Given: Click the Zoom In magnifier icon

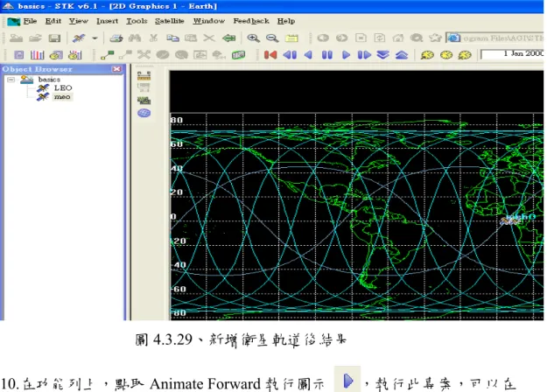Looking at the screenshot, I should (253, 38).
